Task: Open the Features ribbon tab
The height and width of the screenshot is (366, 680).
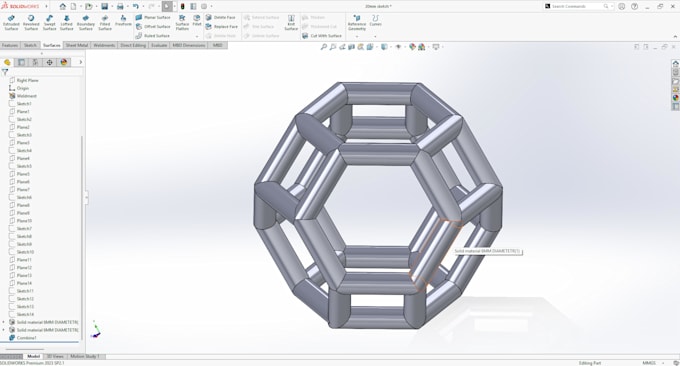Action: click(10, 45)
